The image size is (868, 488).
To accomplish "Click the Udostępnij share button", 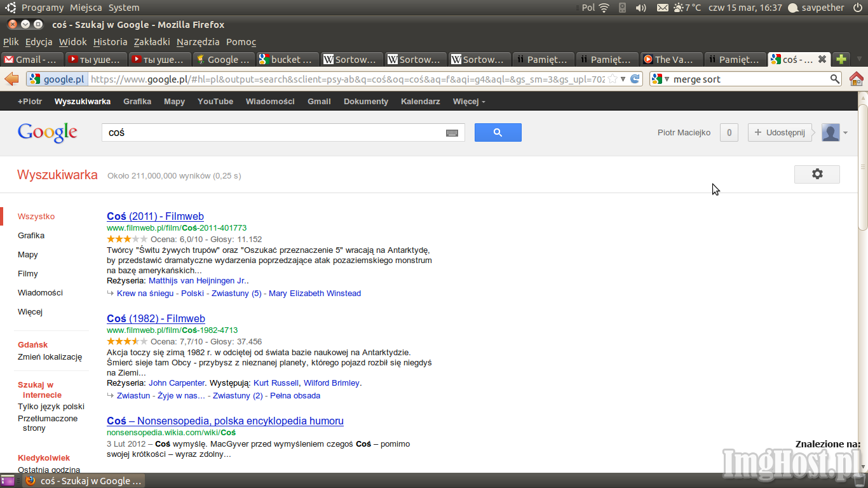I will (780, 132).
